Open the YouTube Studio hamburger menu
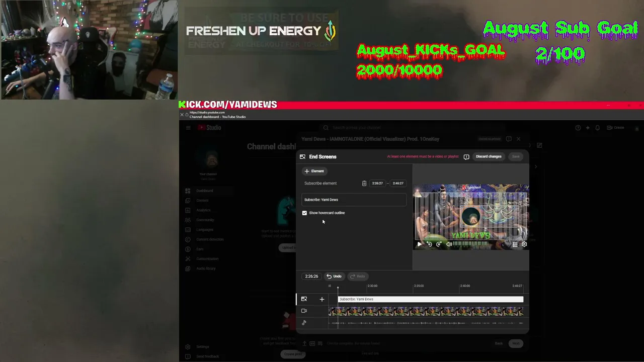The width and height of the screenshot is (644, 362). [188, 128]
